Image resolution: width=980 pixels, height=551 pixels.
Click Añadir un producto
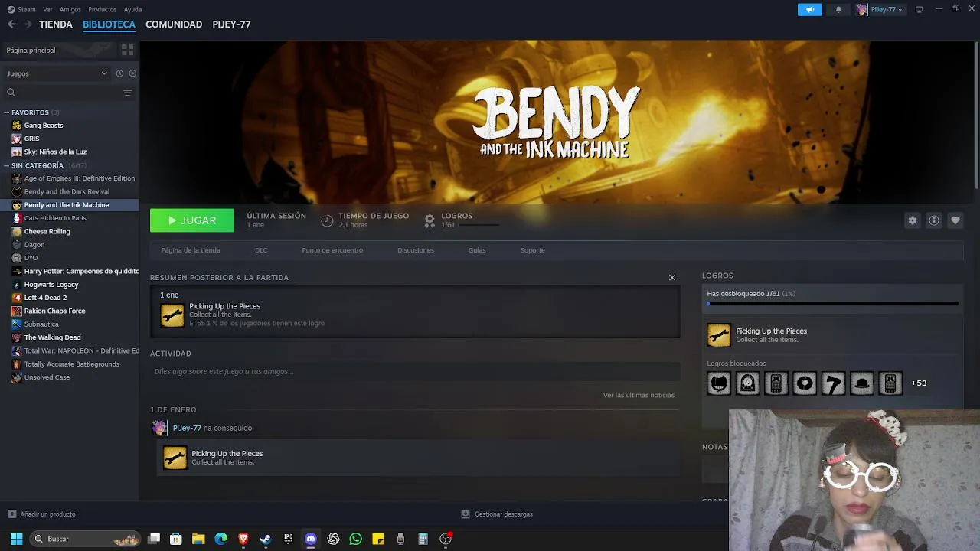[42, 514]
